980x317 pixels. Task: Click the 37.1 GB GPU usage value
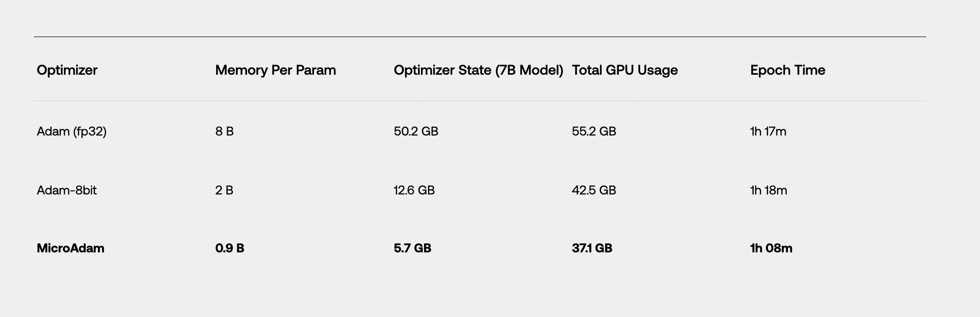tap(592, 248)
